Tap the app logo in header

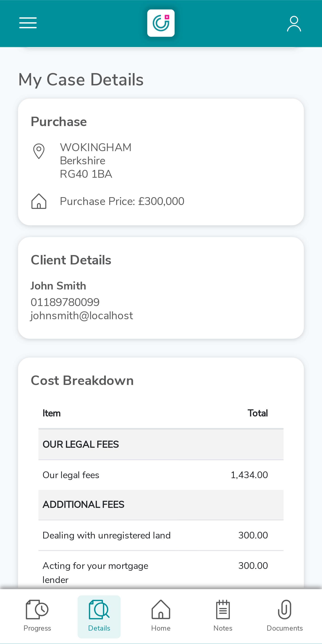[161, 23]
